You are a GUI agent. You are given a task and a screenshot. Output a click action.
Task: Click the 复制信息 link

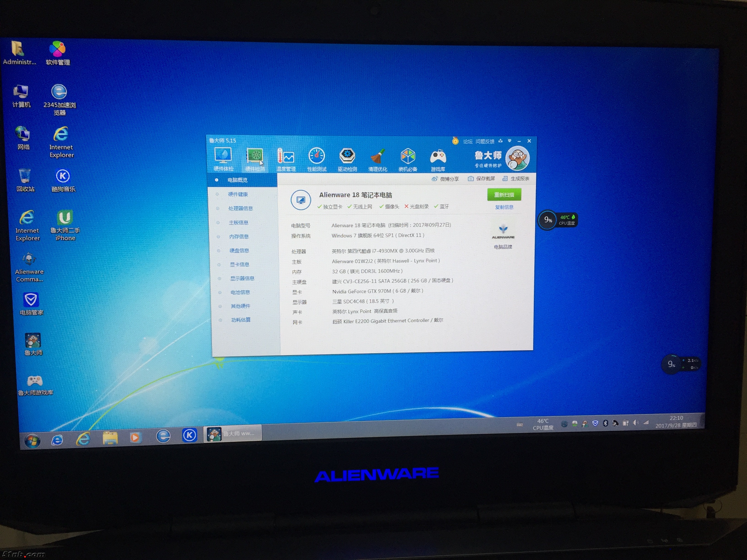[504, 207]
